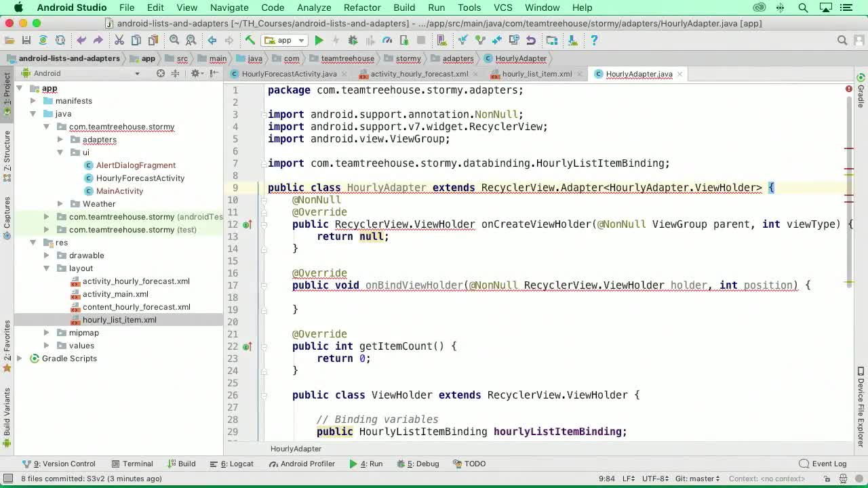Click the Save All floppy icon
This screenshot has height=488, width=868.
pos(26,41)
